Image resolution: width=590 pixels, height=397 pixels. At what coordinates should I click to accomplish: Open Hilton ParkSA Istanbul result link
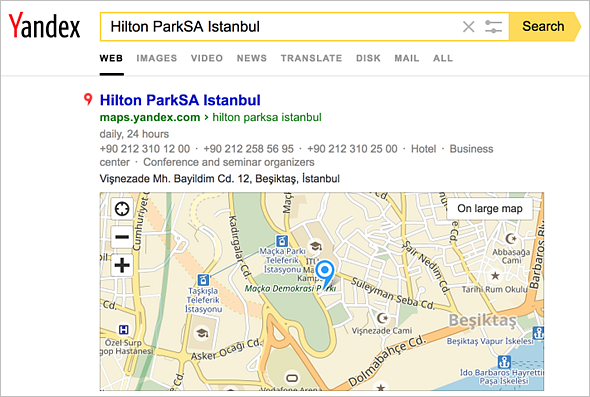(180, 100)
